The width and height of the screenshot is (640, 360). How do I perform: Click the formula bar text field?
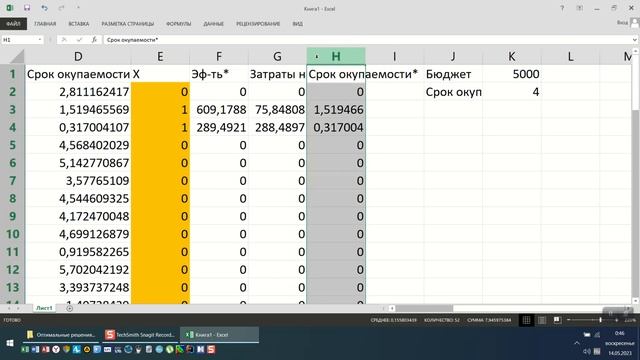367,40
